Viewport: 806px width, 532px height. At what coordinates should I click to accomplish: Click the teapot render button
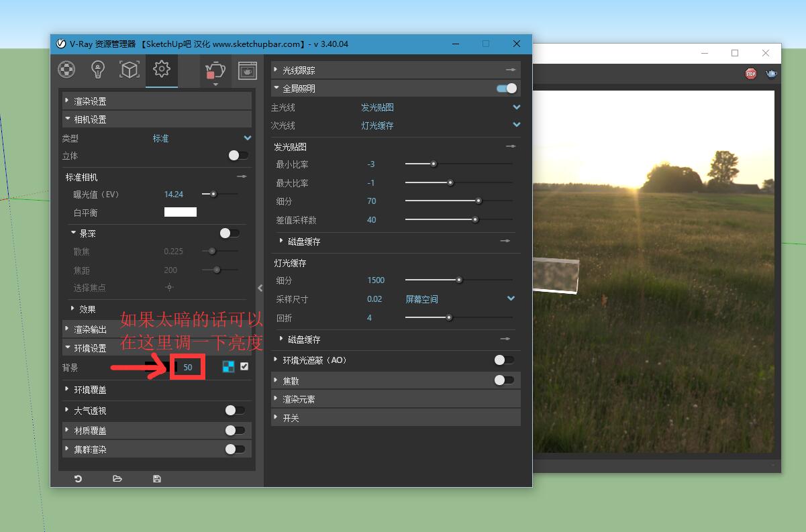point(215,69)
